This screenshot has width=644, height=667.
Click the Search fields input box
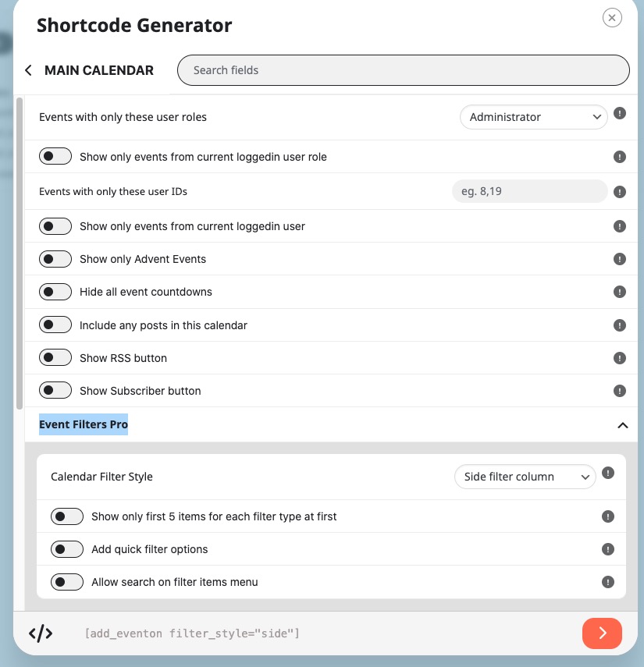[x=403, y=70]
